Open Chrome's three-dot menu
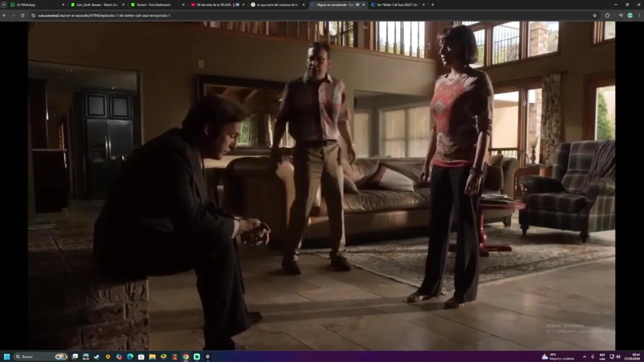 [639, 16]
